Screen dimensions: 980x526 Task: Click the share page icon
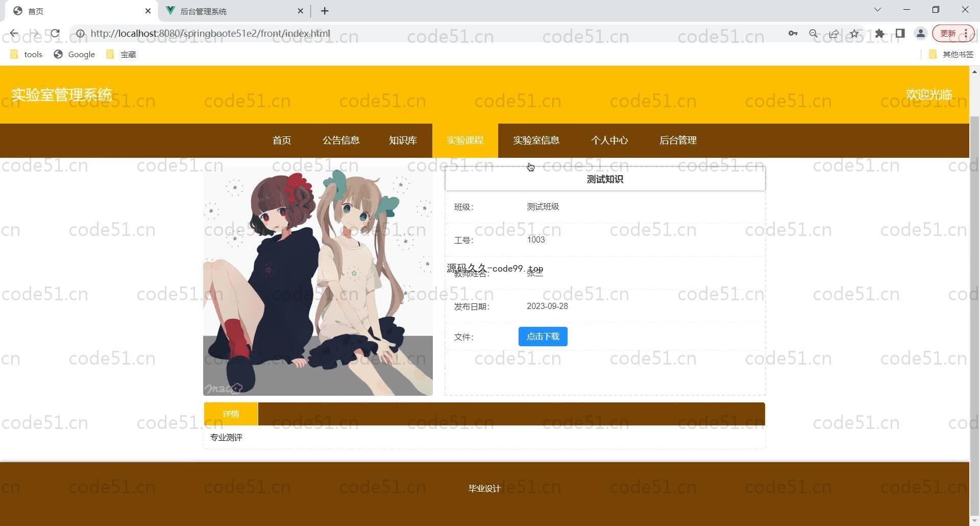(x=834, y=34)
